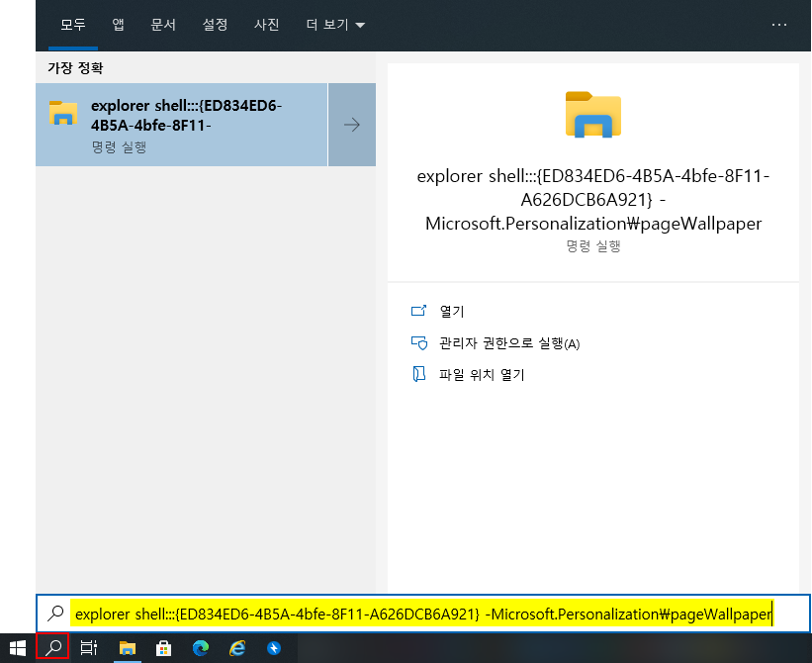
Task: Switch to the 설정 tab
Action: [x=215, y=25]
